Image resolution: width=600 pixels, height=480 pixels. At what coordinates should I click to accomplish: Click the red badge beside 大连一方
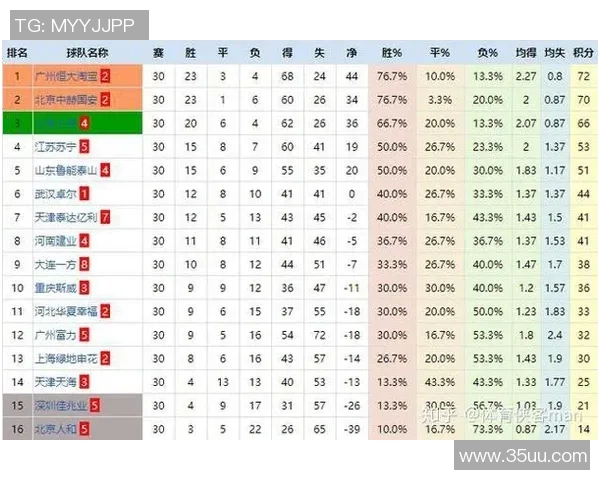(84, 264)
